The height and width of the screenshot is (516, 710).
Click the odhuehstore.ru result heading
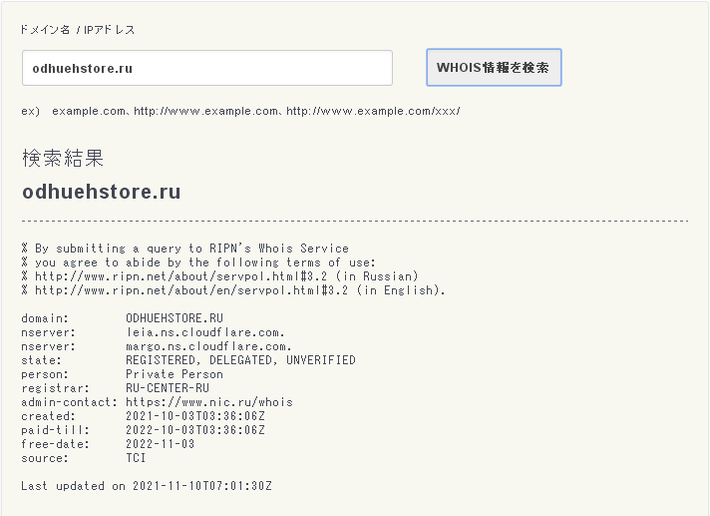101,192
